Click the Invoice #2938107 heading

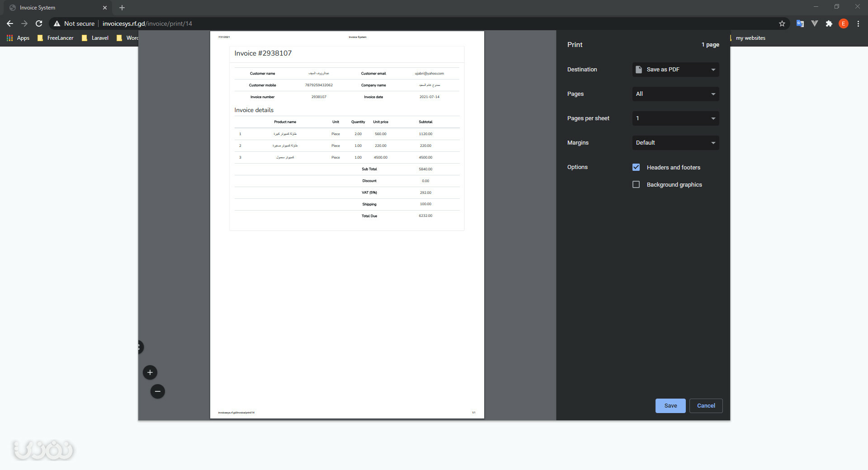click(263, 53)
